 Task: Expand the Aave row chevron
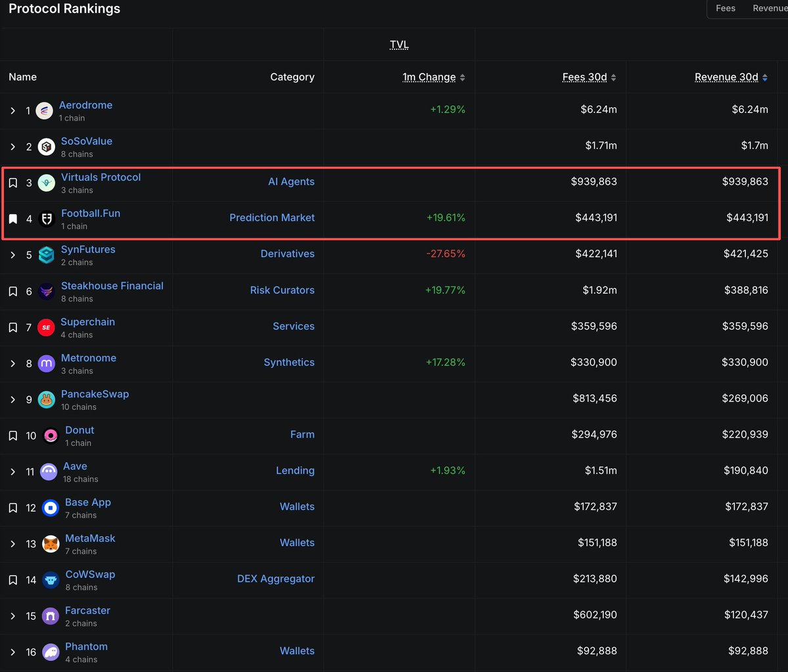[12, 472]
